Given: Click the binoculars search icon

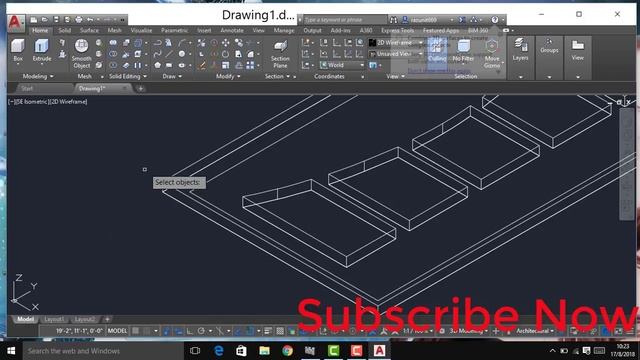Looking at the screenshot, I should pyautogui.click(x=393, y=20).
